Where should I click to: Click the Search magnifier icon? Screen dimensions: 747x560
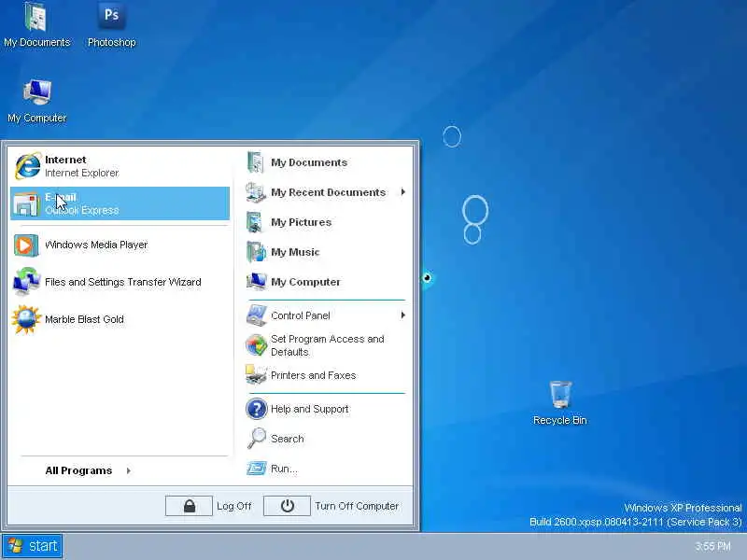coord(256,438)
